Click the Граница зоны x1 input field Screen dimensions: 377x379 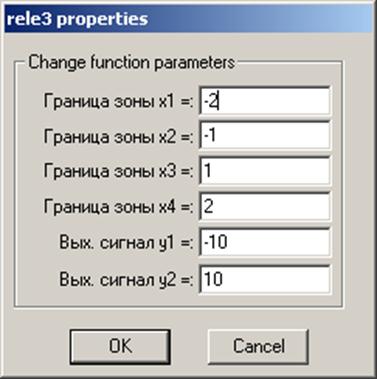265,101
